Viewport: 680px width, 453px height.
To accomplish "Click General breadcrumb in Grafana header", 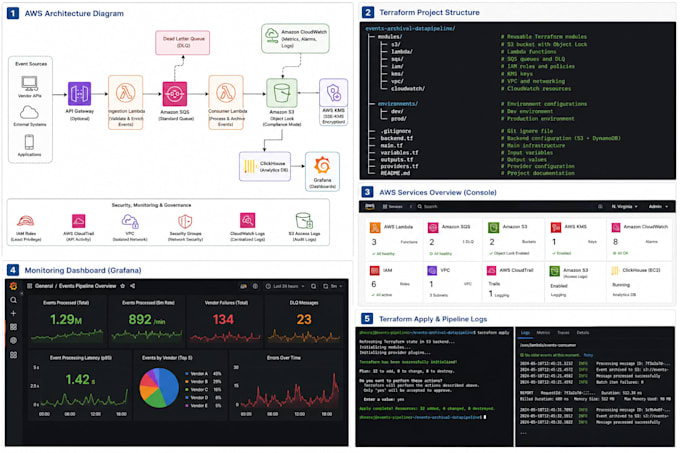I will [x=44, y=286].
